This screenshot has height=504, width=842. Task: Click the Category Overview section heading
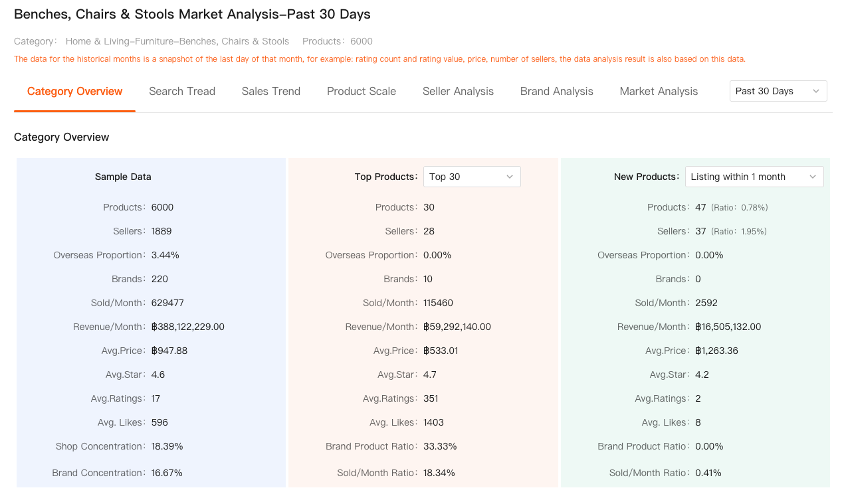(62, 137)
